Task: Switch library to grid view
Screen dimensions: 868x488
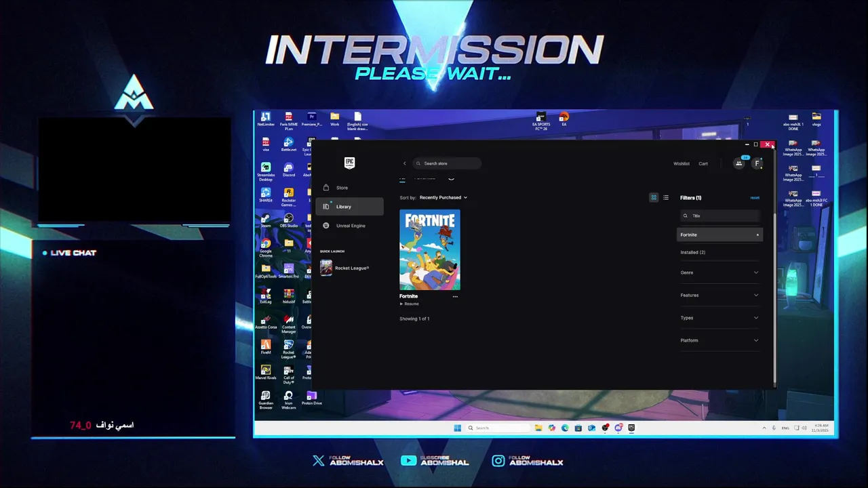Action: (654, 198)
